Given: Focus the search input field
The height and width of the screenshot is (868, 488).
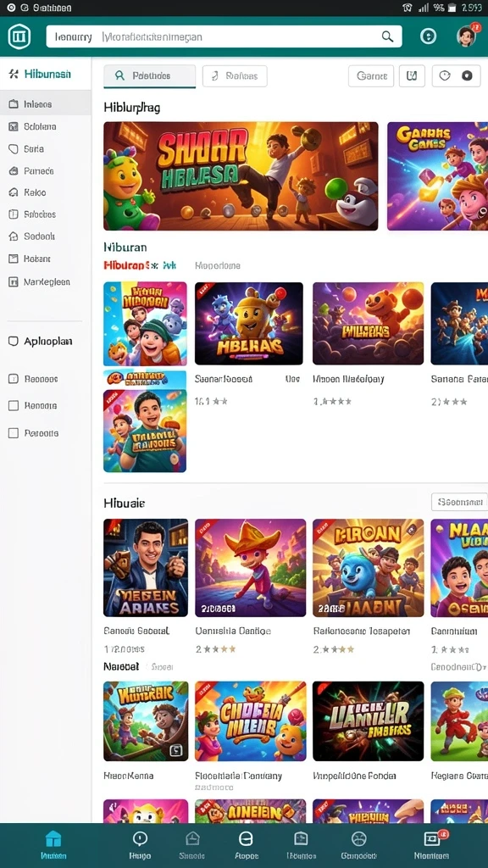Looking at the screenshot, I should 224,36.
